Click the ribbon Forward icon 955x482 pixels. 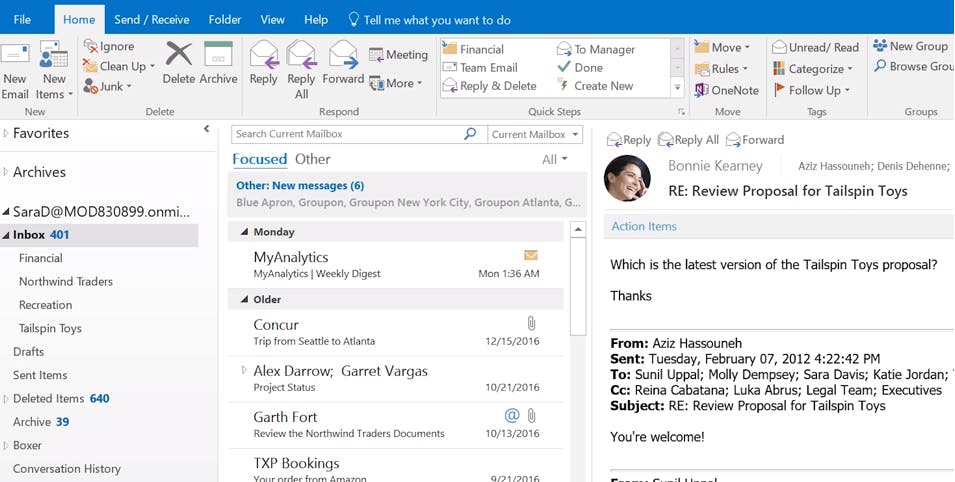point(343,55)
